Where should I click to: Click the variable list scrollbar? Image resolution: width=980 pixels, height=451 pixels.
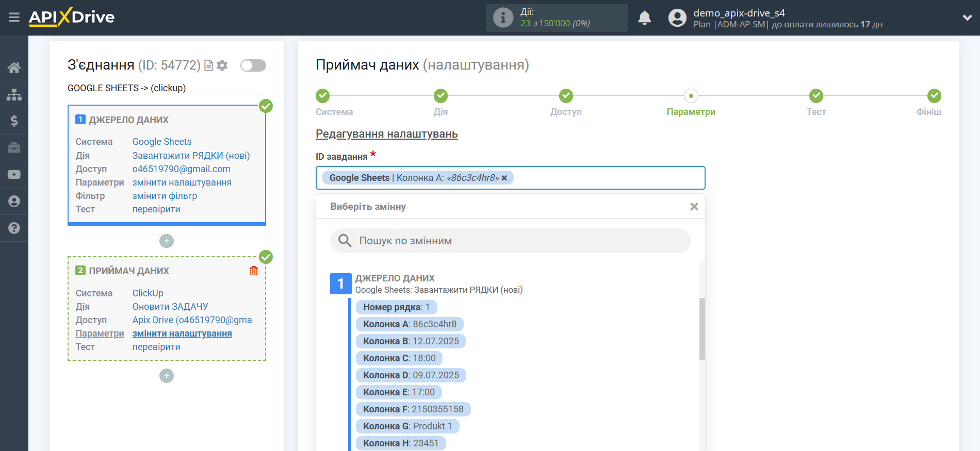click(702, 329)
